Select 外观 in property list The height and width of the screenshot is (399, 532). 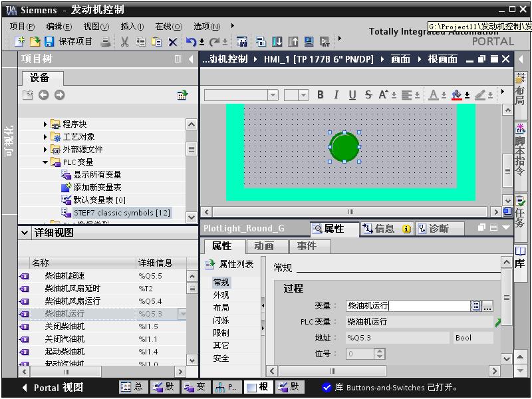point(221,295)
